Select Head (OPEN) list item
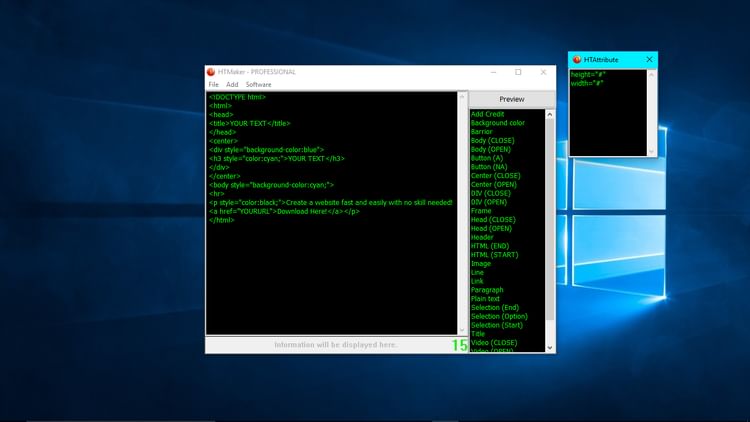Screen dimensions: 750x422 pyautogui.click(x=491, y=228)
